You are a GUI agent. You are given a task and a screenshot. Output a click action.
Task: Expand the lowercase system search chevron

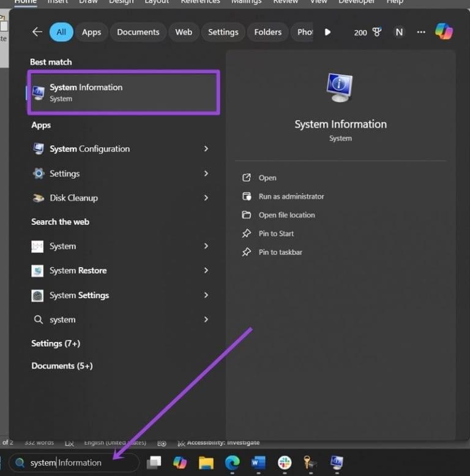(206, 319)
